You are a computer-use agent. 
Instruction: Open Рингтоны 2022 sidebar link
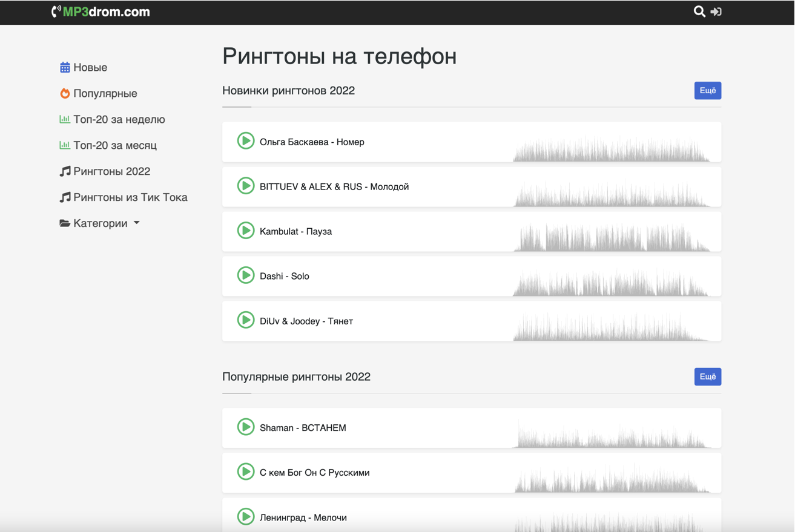(112, 171)
